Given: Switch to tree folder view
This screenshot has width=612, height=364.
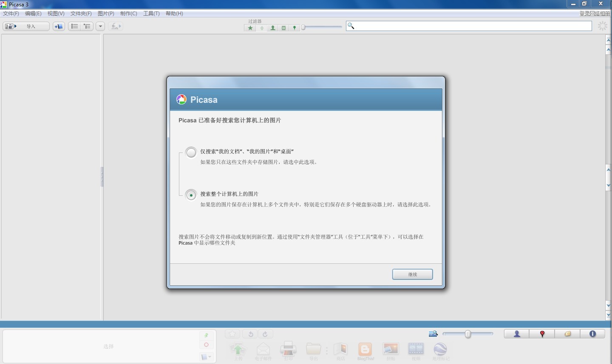Looking at the screenshot, I should pos(87,26).
